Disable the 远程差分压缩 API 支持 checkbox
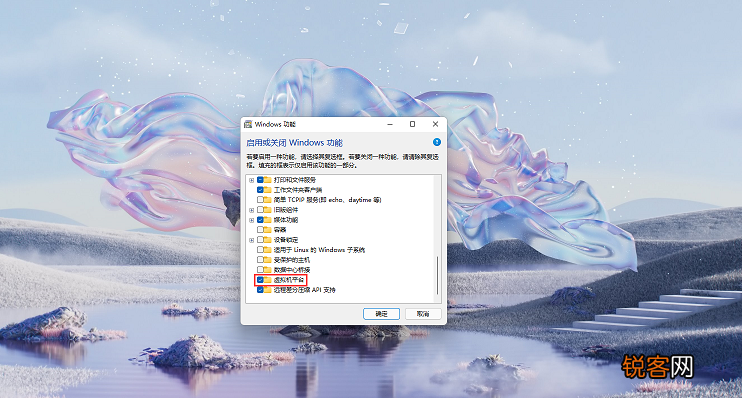The width and height of the screenshot is (742, 398). point(260,290)
